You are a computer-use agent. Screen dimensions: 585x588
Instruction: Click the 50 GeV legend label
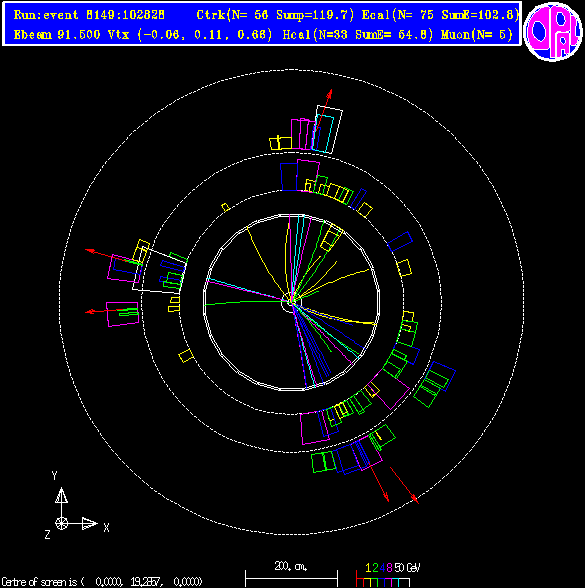pos(407,568)
